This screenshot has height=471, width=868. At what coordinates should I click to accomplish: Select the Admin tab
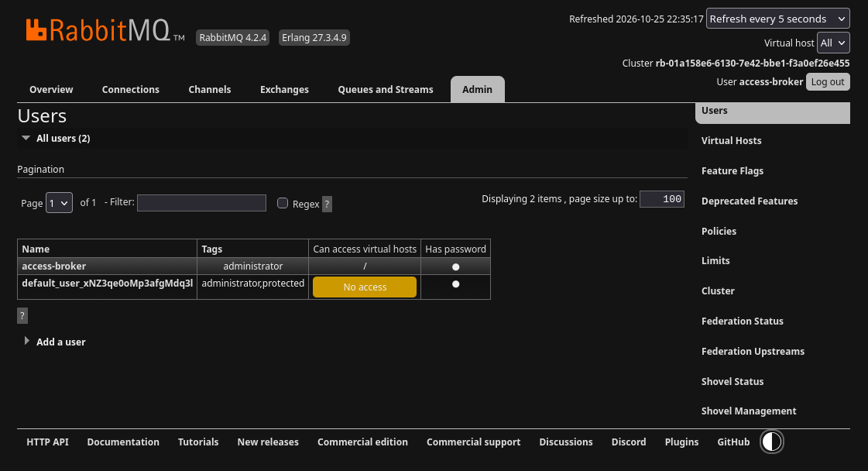coord(477,89)
